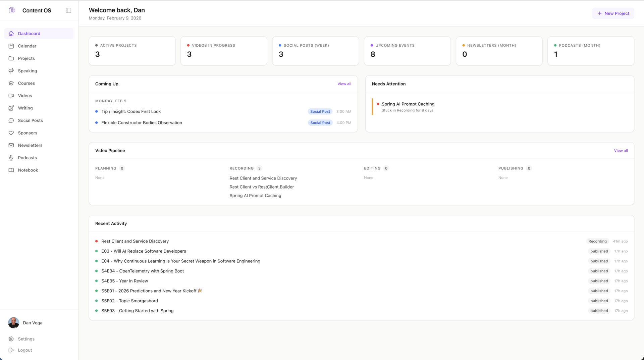Click Dan Vega's profile avatar
This screenshot has width=644, height=360.
pyautogui.click(x=13, y=323)
